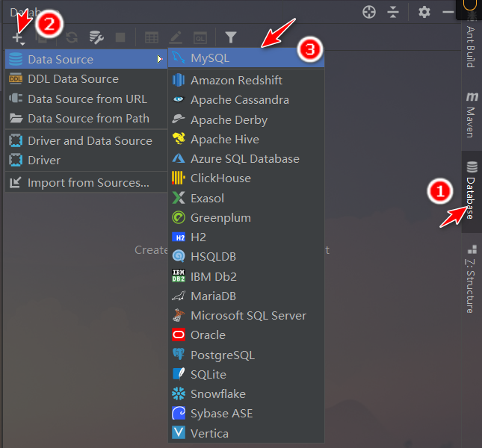
Task: Select Apache Cassandra
Action: pos(246,100)
